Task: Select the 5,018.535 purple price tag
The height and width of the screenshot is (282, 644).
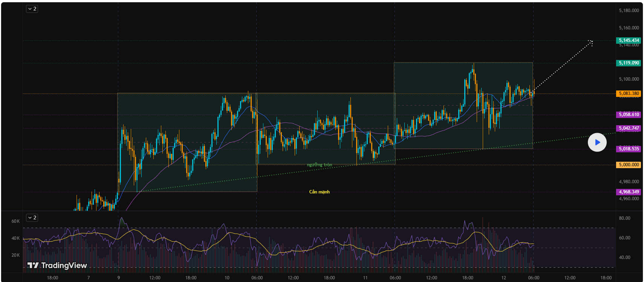Action: (x=629, y=149)
